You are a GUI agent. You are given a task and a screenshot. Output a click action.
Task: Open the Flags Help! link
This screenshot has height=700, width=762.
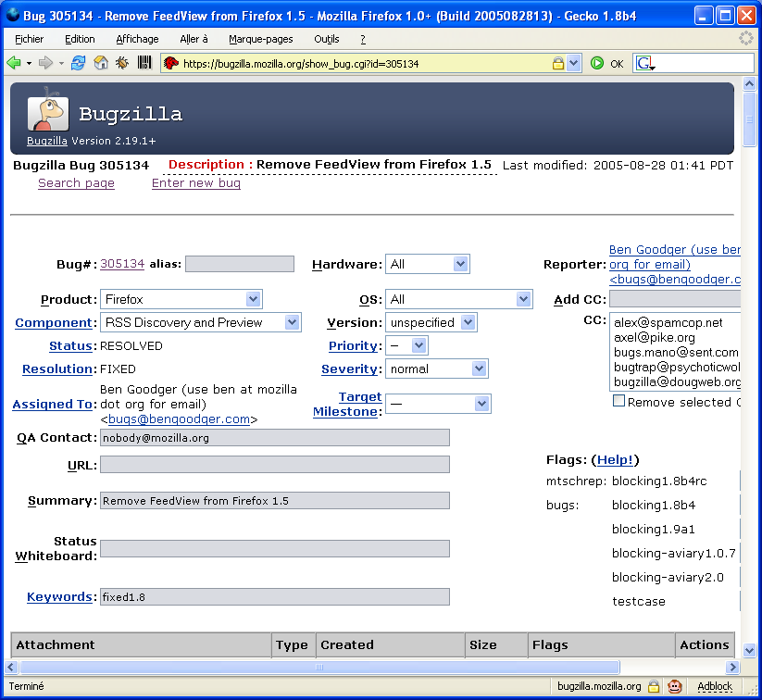pyautogui.click(x=615, y=459)
